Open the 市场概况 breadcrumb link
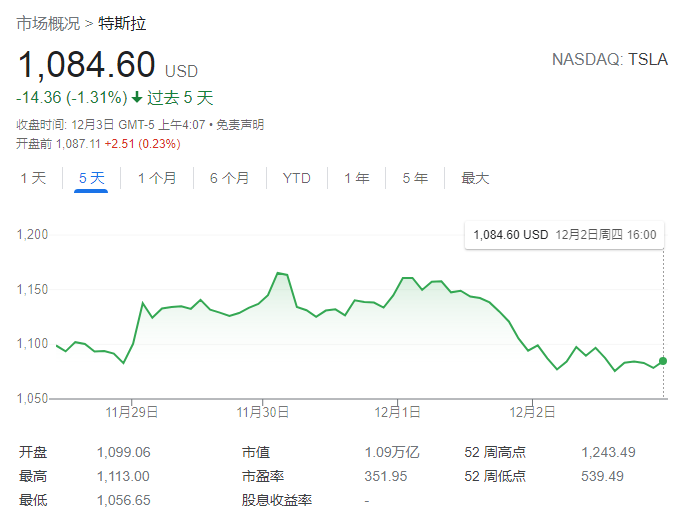 coord(48,23)
